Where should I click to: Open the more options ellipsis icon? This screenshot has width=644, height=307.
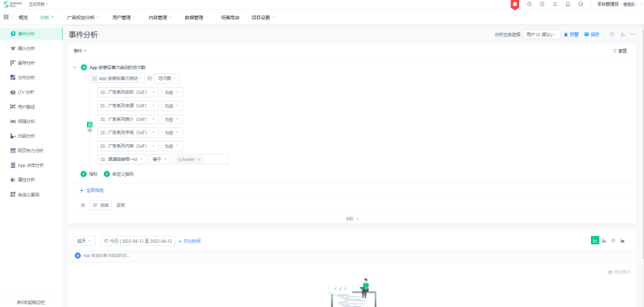pos(633,35)
